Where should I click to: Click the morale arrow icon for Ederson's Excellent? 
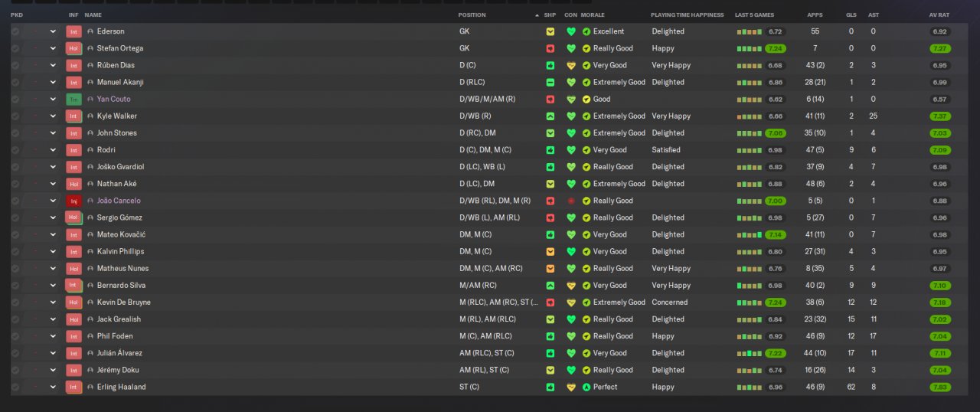586,31
